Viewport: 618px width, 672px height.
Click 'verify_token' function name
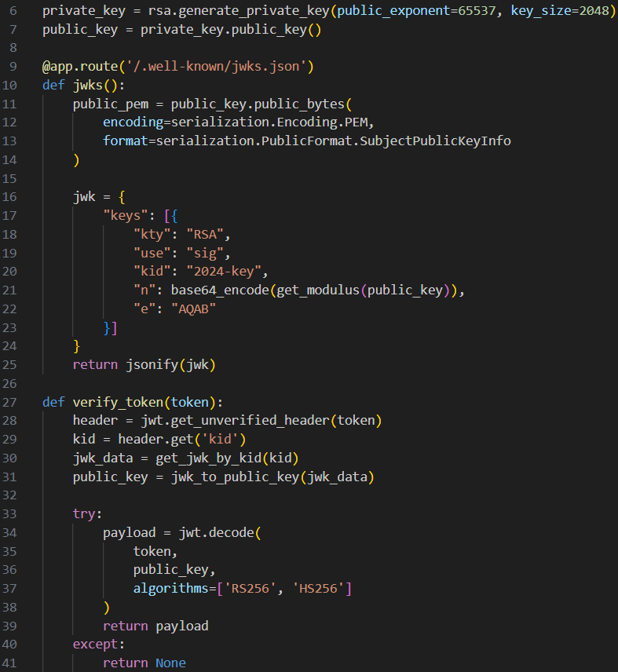coord(119,402)
